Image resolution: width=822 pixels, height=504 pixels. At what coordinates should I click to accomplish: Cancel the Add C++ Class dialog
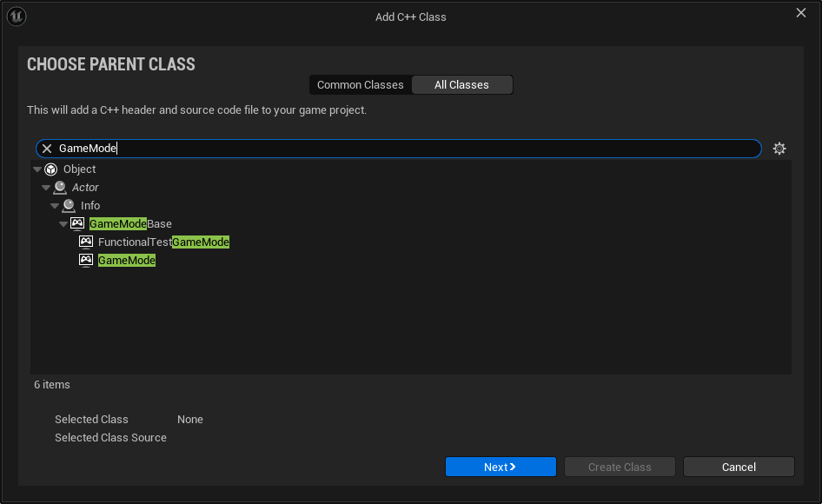click(739, 467)
